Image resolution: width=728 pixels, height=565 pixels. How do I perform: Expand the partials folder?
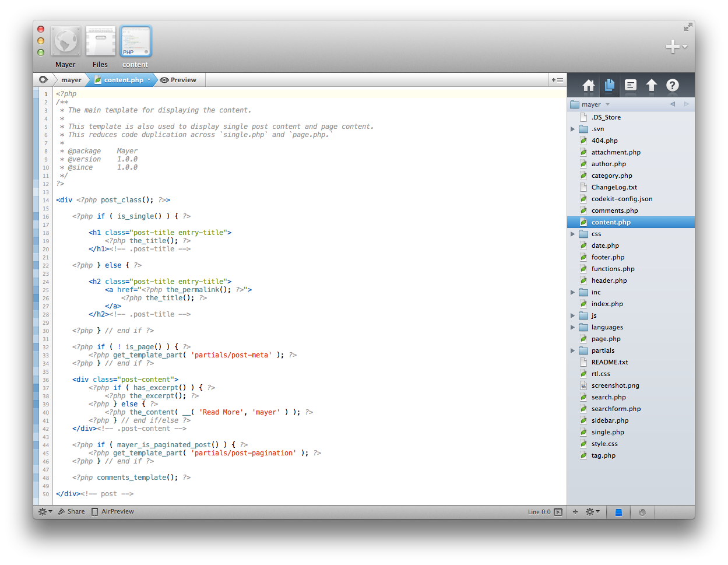click(573, 350)
